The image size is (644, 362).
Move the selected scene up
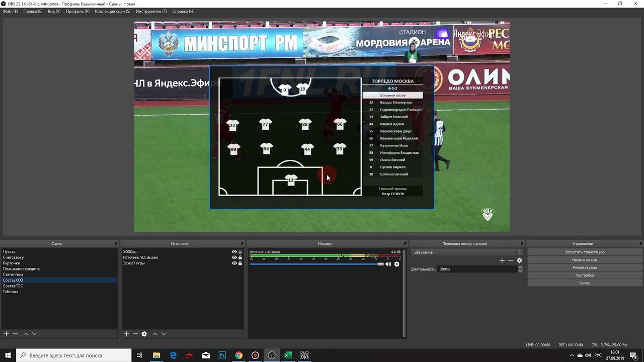pos(26,334)
